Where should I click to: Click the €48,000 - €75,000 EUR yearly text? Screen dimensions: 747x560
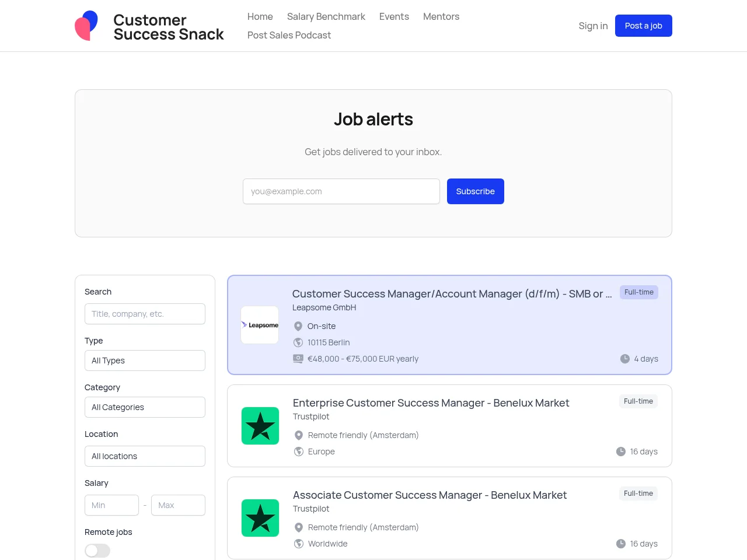(363, 359)
